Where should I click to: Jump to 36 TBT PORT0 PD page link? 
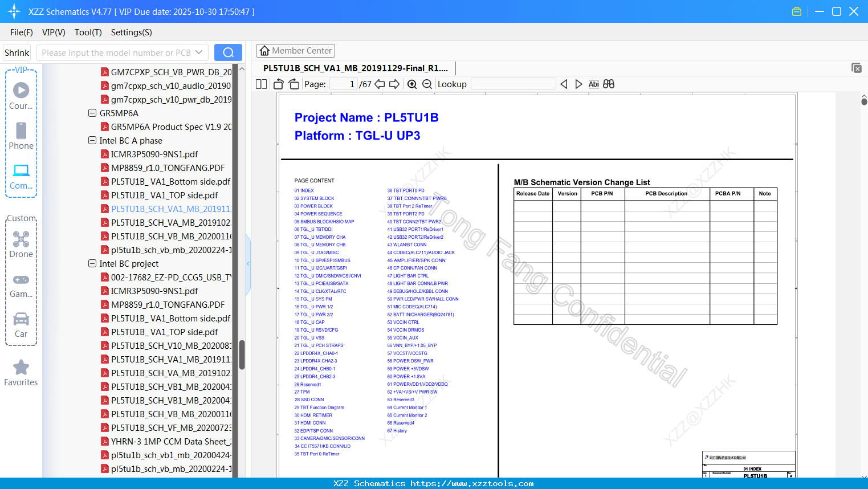[x=406, y=190]
